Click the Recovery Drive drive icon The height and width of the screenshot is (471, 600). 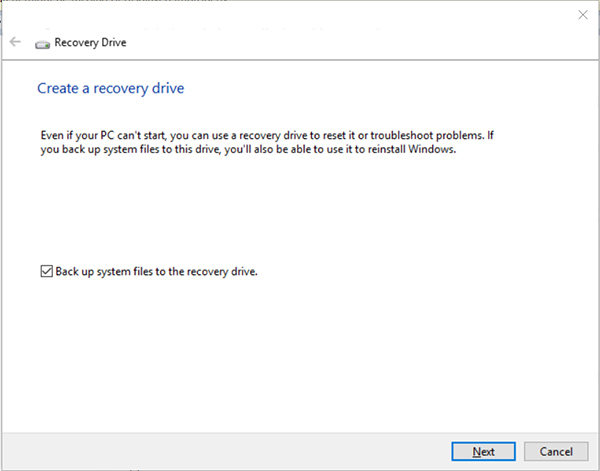coord(42,45)
